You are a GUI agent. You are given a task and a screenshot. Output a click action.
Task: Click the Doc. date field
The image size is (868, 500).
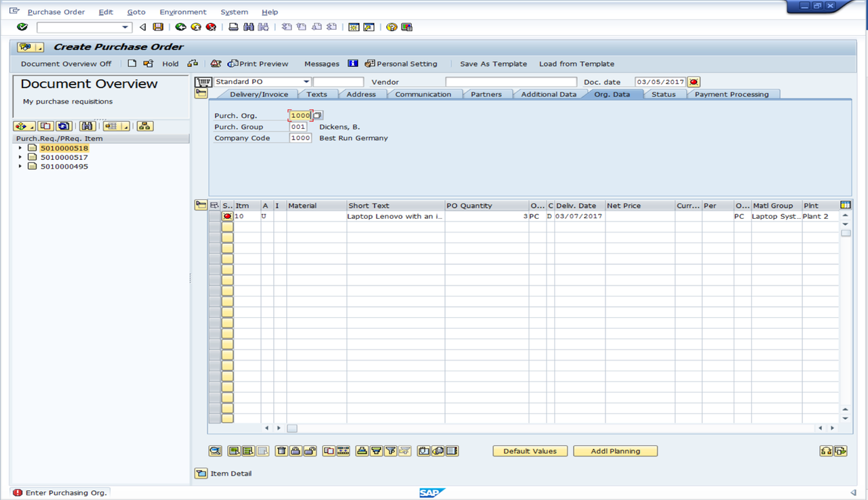tap(660, 82)
